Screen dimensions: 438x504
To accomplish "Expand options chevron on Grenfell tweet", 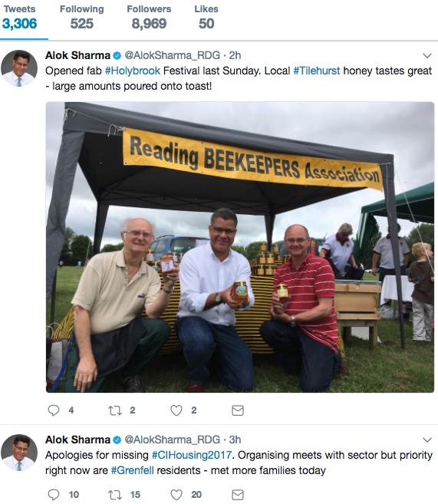I will pyautogui.click(x=427, y=440).
